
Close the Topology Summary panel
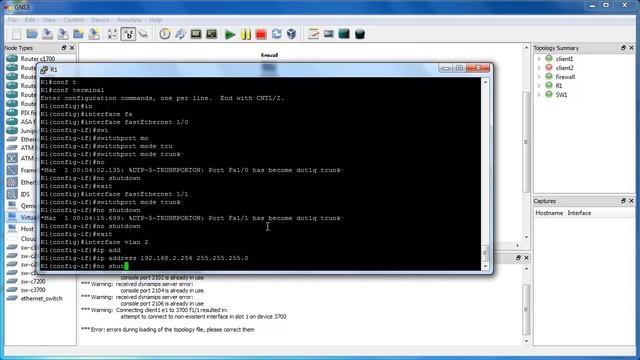[631, 48]
